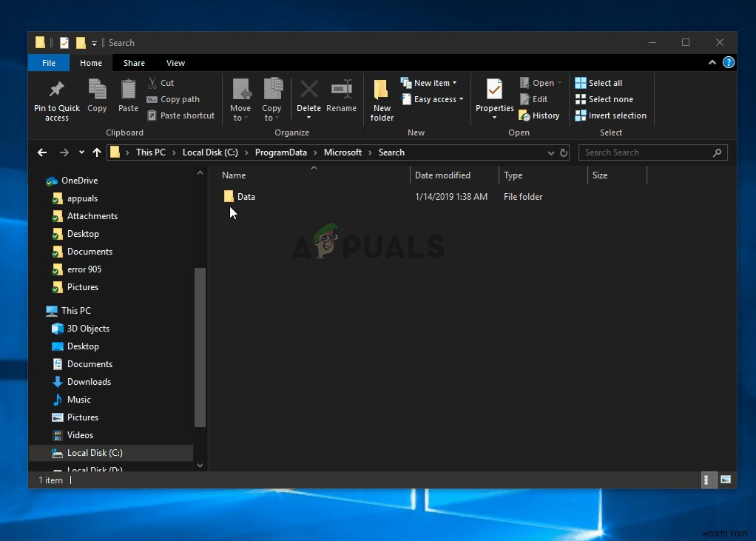Switch to the View ribbon tab
The height and width of the screenshot is (541, 756).
click(175, 63)
